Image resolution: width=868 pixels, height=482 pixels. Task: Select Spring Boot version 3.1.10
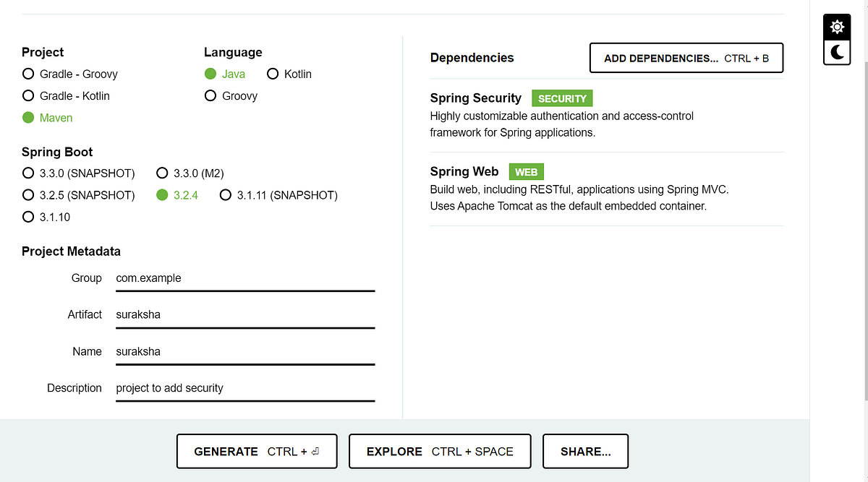(x=27, y=216)
